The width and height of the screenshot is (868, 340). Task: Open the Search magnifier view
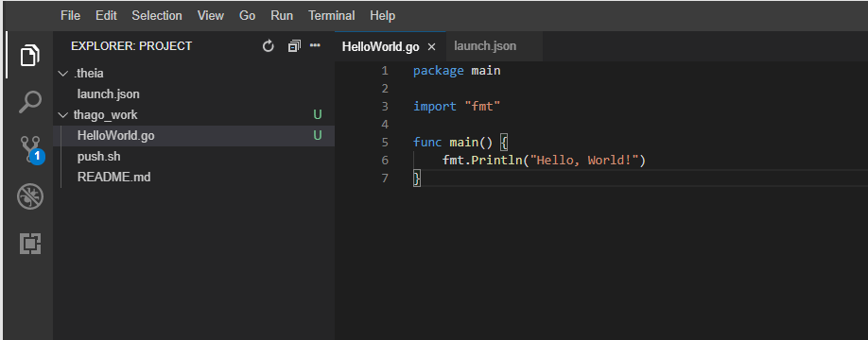30,102
